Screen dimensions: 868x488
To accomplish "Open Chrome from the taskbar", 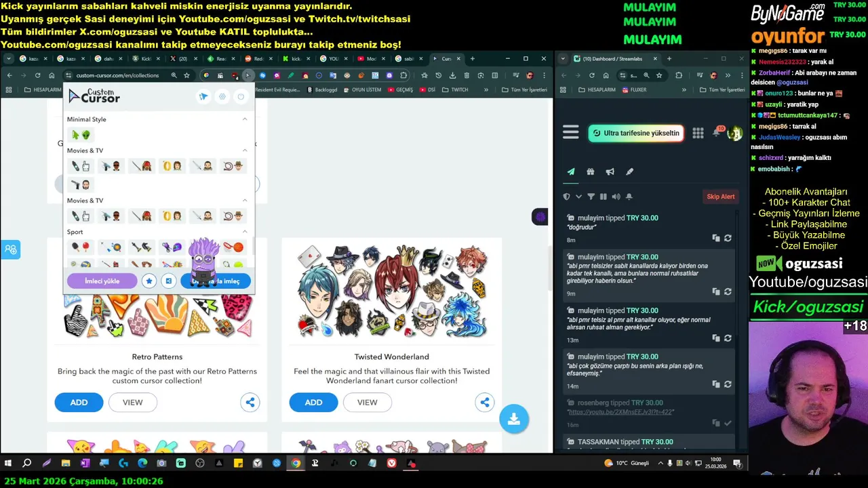I will coord(296,464).
